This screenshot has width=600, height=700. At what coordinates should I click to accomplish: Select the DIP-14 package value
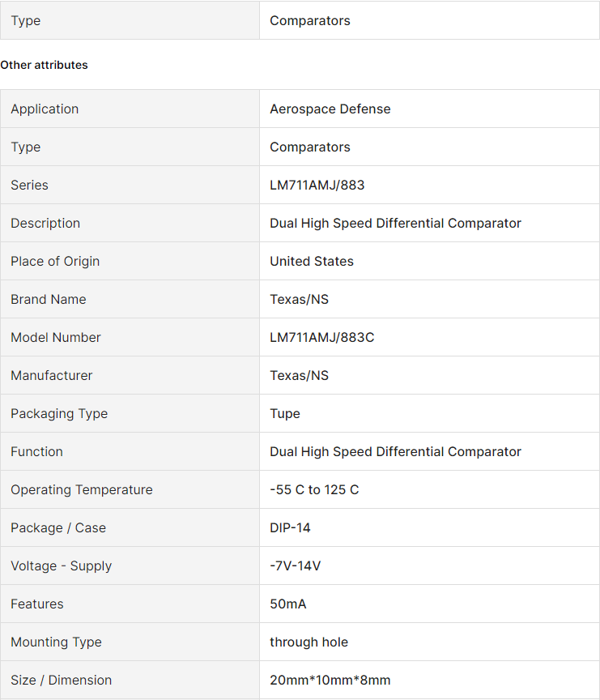290,527
